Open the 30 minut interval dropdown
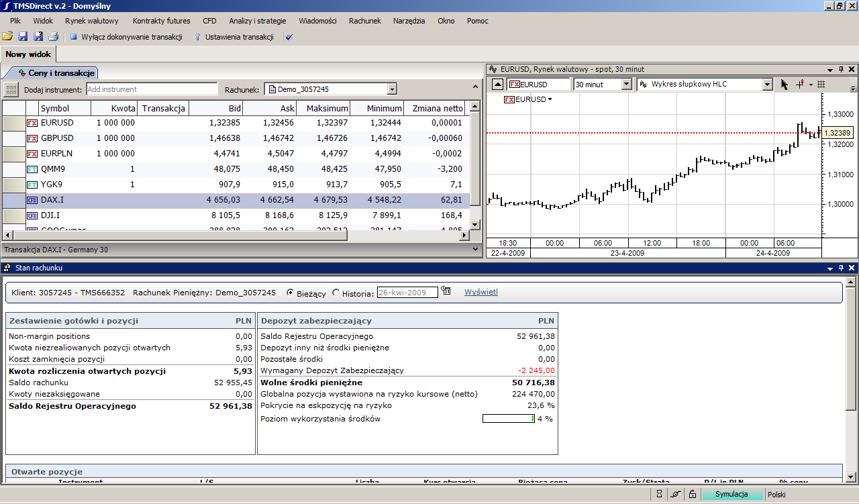This screenshot has height=504, width=859. click(627, 85)
